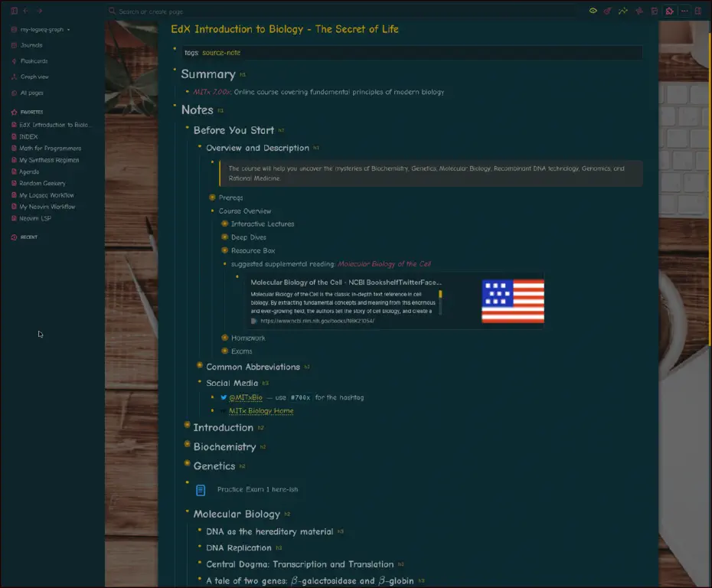This screenshot has width=712, height=588.
Task: Open the @MITxBio link
Action: [x=246, y=397]
